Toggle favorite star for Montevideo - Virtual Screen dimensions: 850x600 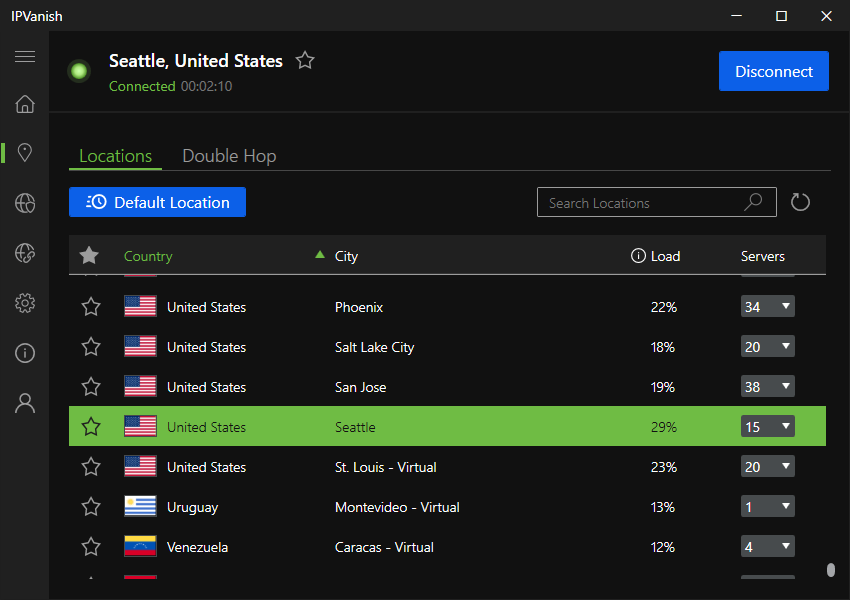(x=91, y=507)
